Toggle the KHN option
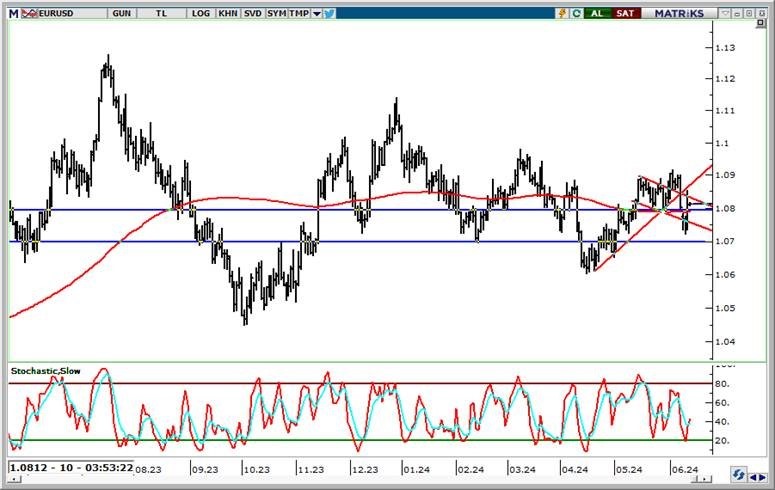This screenshot has height=490, width=775. (x=228, y=13)
